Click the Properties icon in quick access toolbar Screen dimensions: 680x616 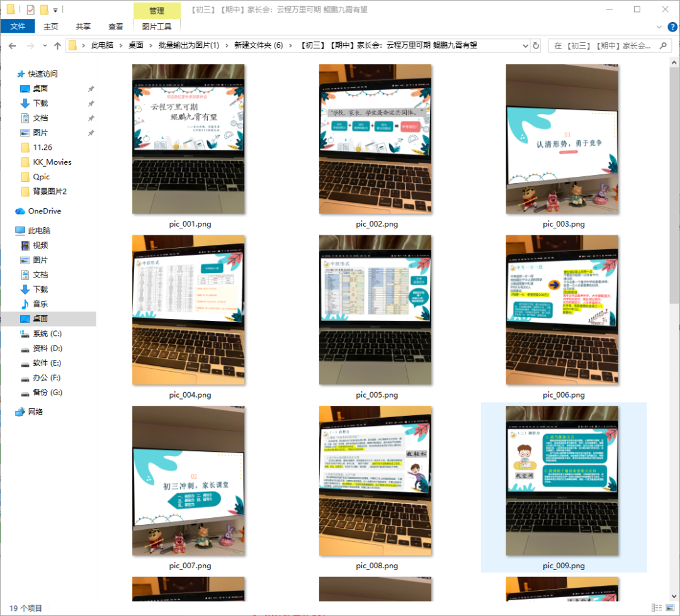(x=31, y=9)
